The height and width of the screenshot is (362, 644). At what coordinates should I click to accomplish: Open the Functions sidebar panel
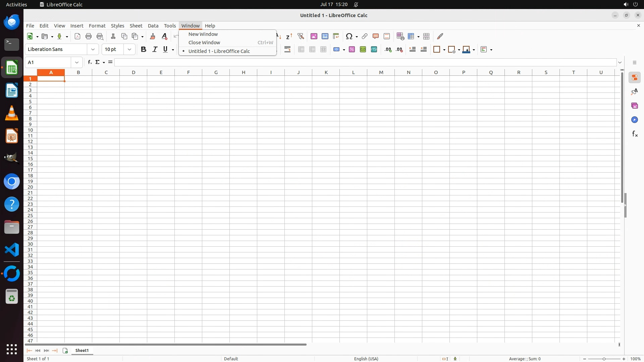[x=635, y=134]
